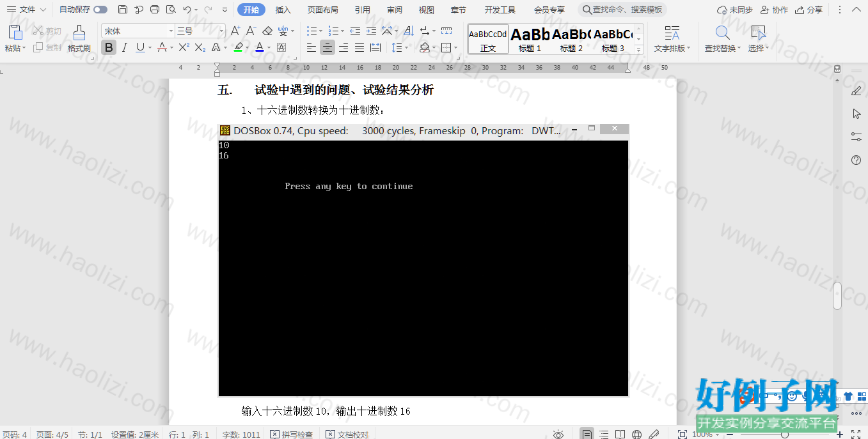868x439 pixels.
Task: Click the 分享 share button
Action: pyautogui.click(x=809, y=10)
